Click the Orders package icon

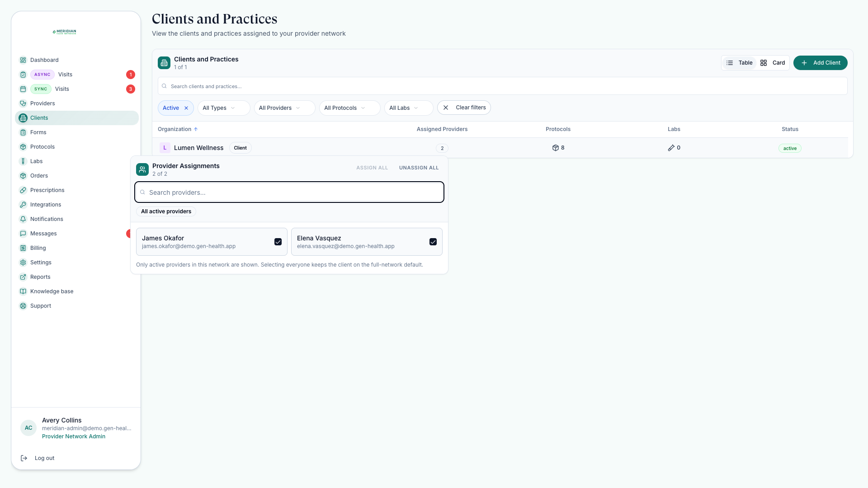click(x=23, y=176)
